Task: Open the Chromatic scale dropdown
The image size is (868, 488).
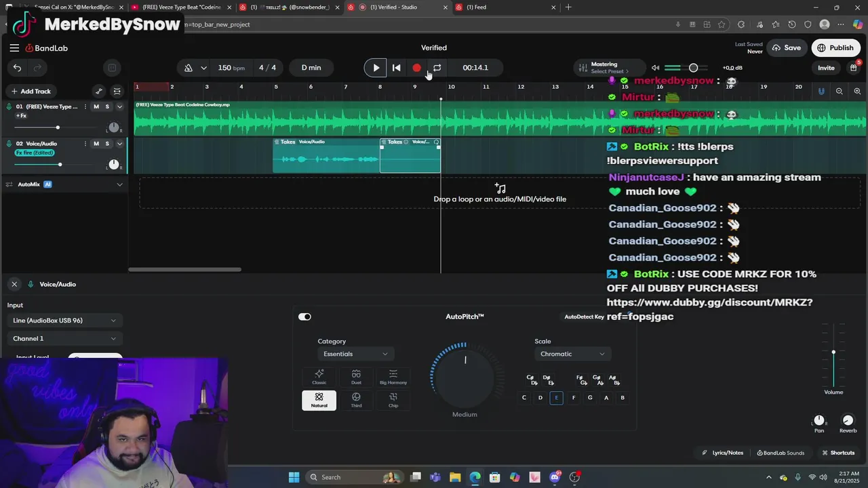Action: (x=572, y=354)
